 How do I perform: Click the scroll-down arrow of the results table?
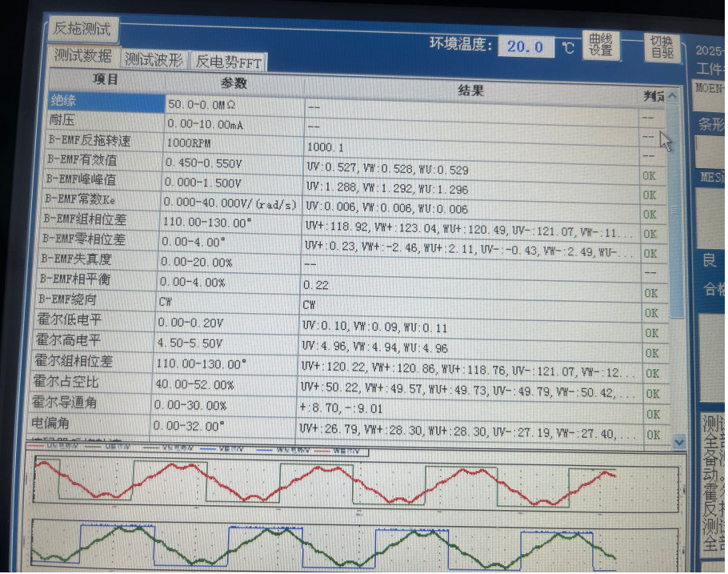tap(678, 441)
